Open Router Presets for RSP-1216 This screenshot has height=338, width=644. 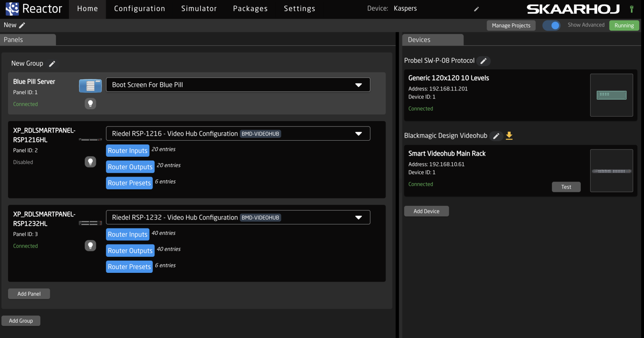pyautogui.click(x=129, y=183)
